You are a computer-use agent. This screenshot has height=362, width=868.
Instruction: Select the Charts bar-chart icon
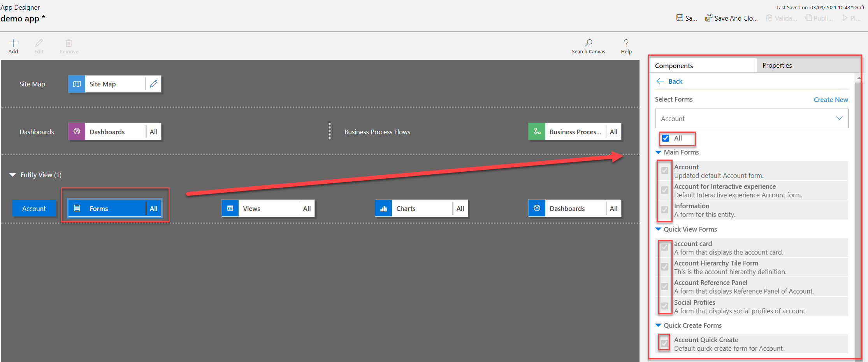tap(383, 208)
